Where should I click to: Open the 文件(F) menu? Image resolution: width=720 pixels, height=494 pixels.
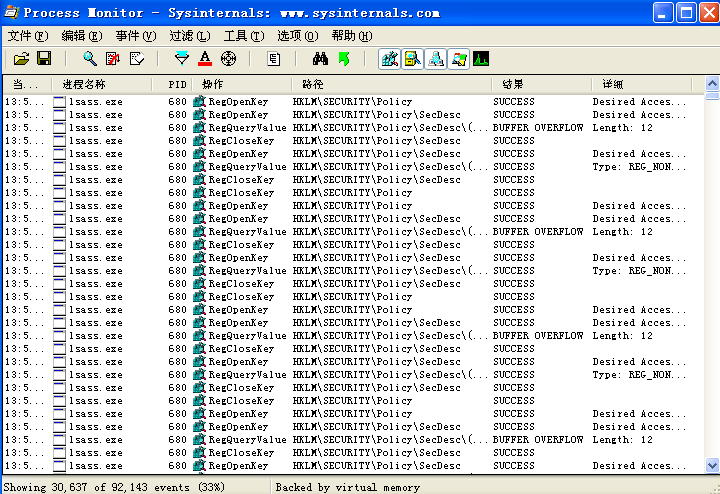[28, 36]
